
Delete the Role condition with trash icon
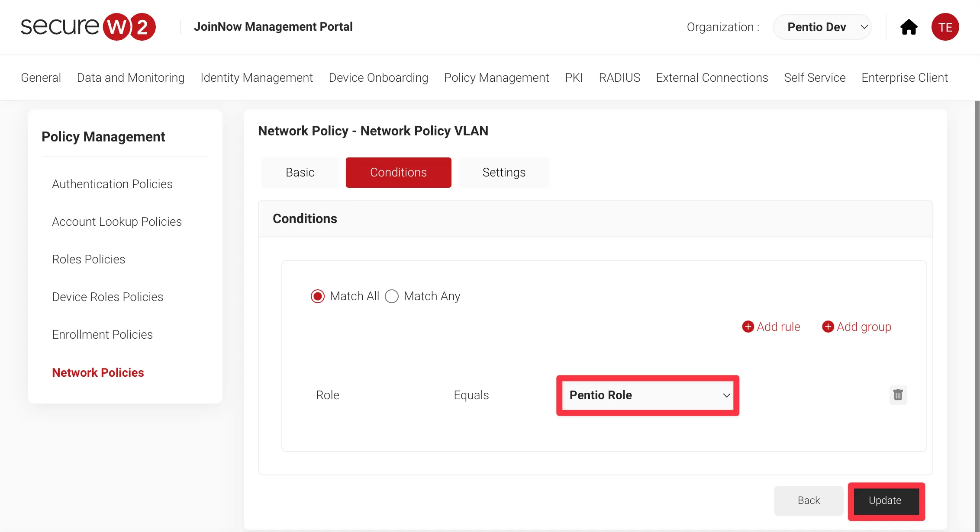click(898, 395)
